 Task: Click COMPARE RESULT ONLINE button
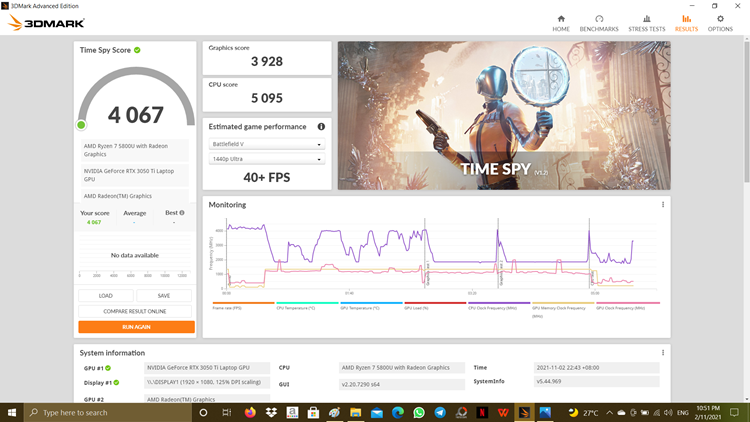click(x=135, y=311)
